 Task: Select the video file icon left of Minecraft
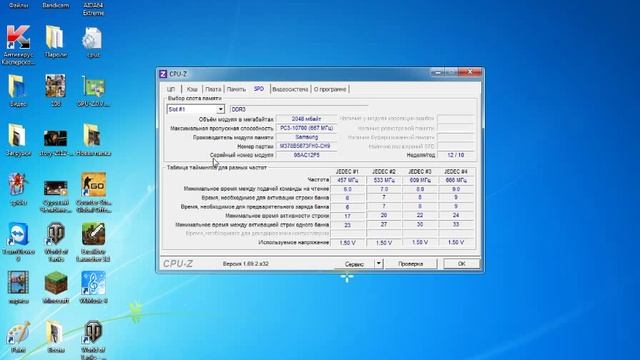click(18, 283)
